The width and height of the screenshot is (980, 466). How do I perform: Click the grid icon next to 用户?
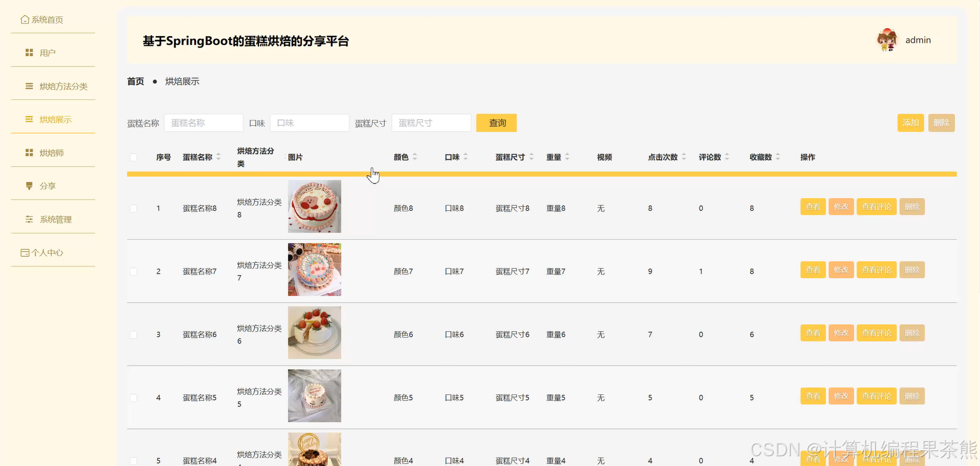29,53
